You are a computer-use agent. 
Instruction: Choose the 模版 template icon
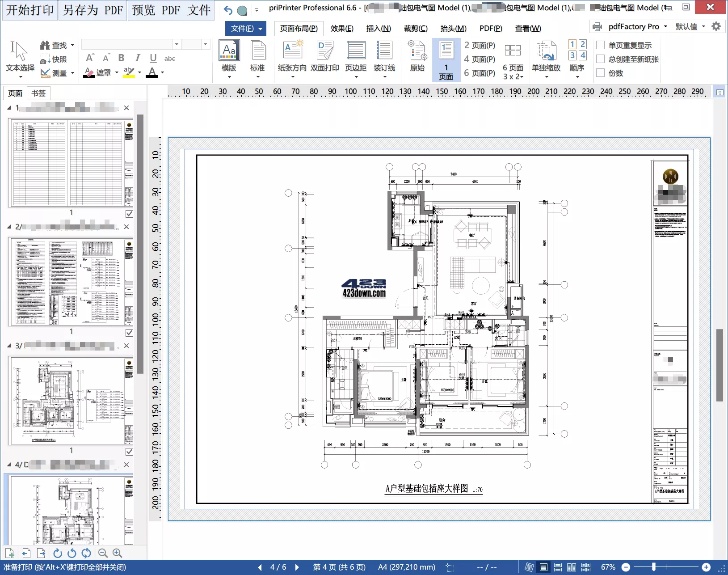[x=229, y=51]
